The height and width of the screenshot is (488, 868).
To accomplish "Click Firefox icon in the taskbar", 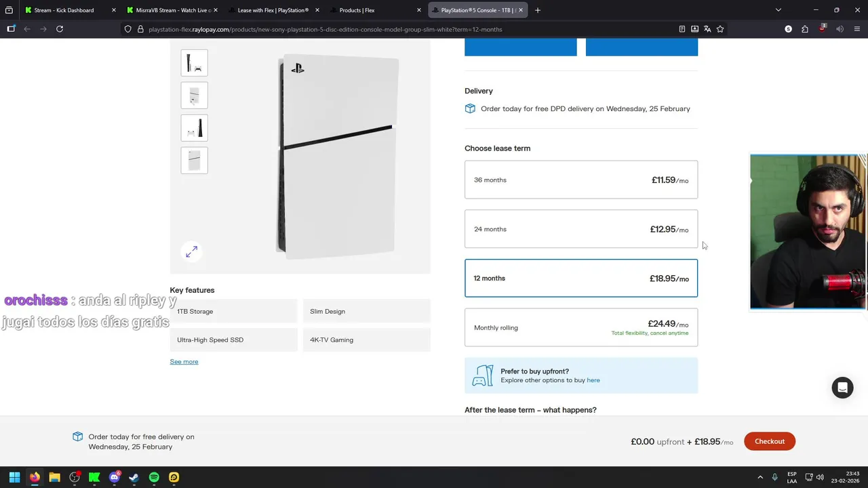I will [x=35, y=477].
